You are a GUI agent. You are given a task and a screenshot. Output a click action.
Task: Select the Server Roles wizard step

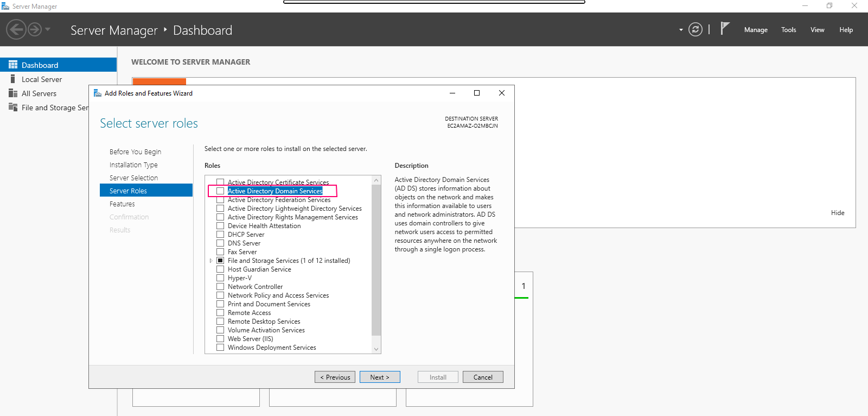[146, 190]
